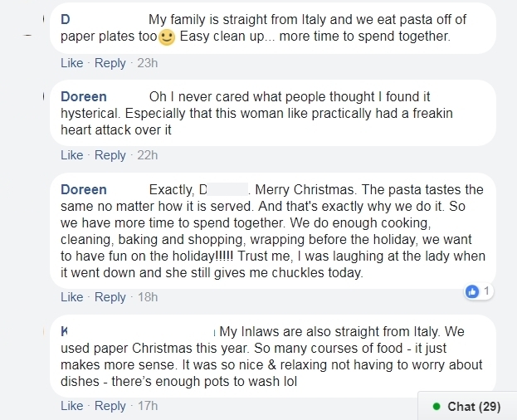Like the comment posted 23h ago

tap(72, 63)
